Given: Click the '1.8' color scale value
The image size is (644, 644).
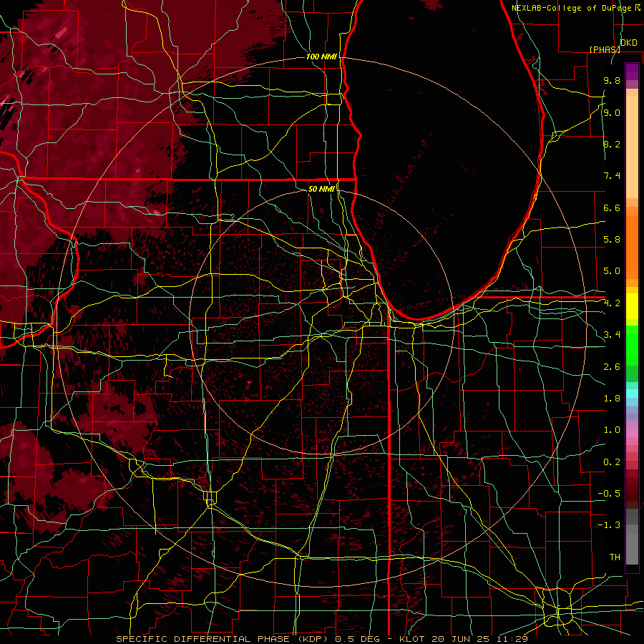Looking at the screenshot, I should tap(612, 399).
